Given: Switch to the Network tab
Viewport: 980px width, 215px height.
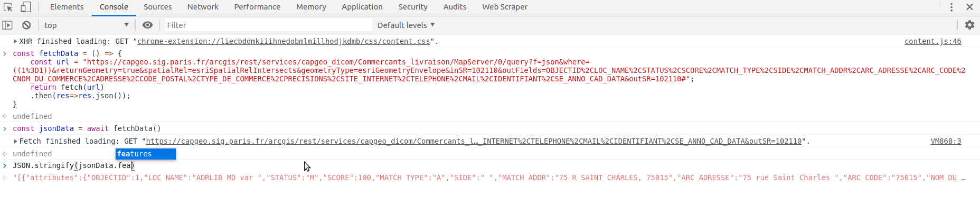Looking at the screenshot, I should point(203,7).
